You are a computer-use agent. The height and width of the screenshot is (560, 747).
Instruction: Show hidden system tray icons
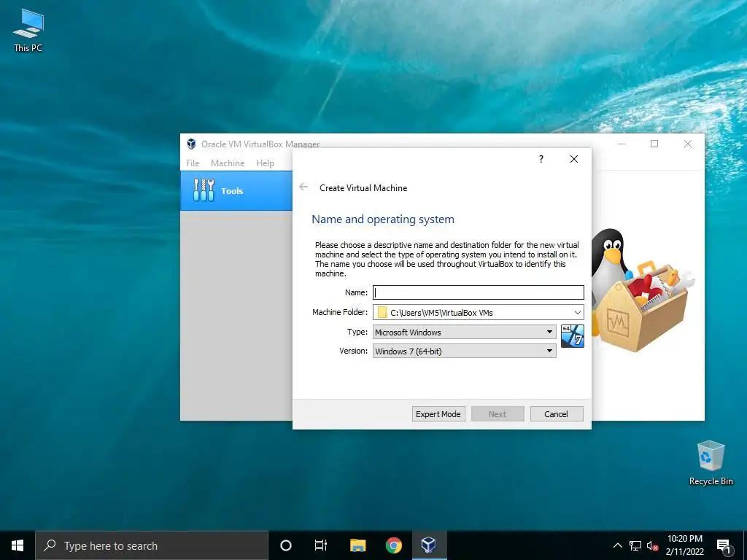point(617,545)
